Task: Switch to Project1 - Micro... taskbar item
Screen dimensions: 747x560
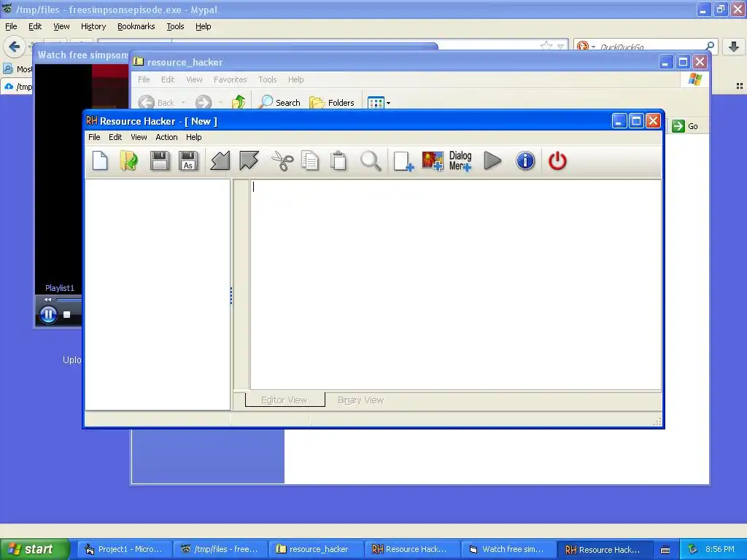Action: (x=123, y=549)
